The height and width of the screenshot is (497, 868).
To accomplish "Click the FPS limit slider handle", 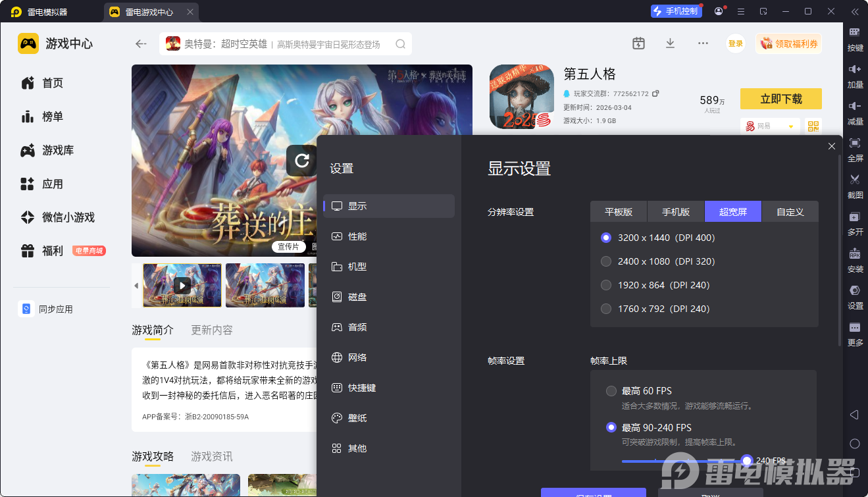I will (x=746, y=461).
